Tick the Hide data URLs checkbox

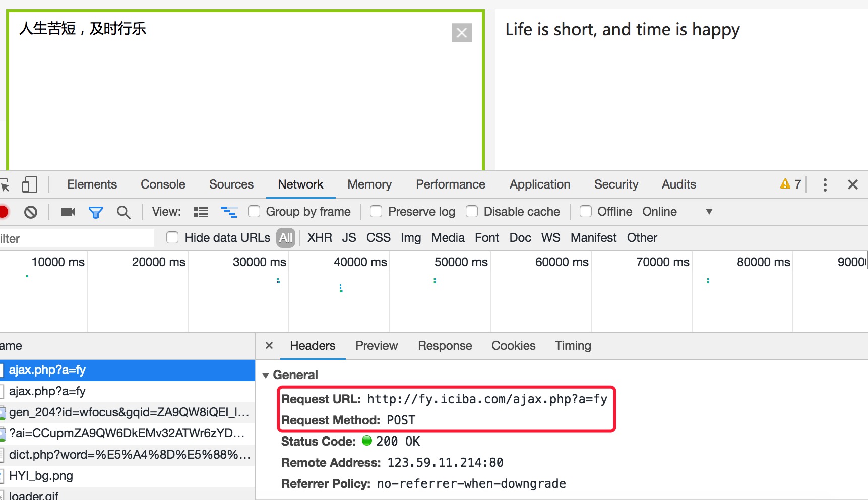pos(172,237)
